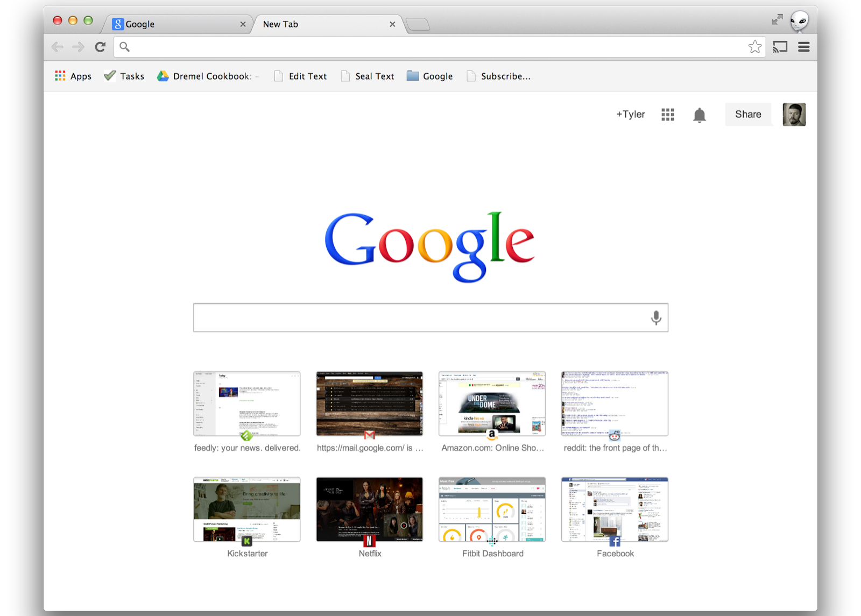Open the Netflix thumbnail

370,509
